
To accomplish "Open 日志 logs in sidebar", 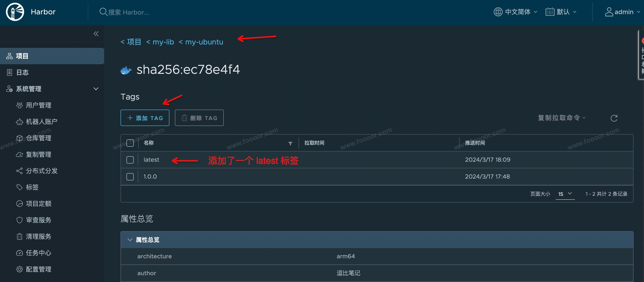I will 22,72.
